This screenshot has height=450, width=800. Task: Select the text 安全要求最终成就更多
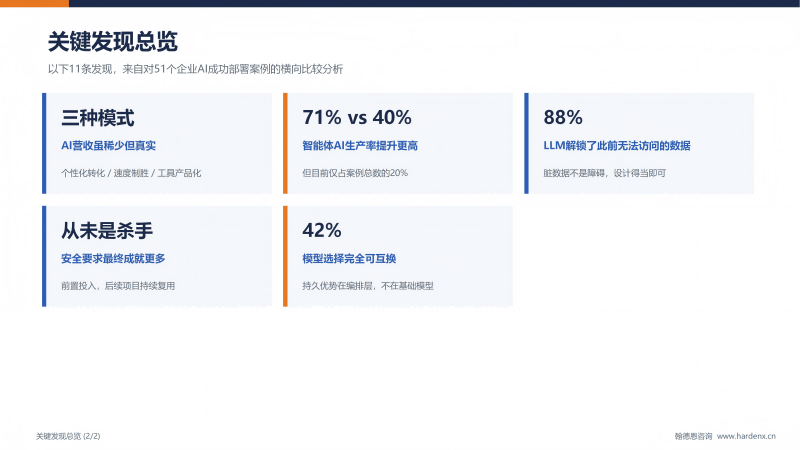pyautogui.click(x=113, y=259)
